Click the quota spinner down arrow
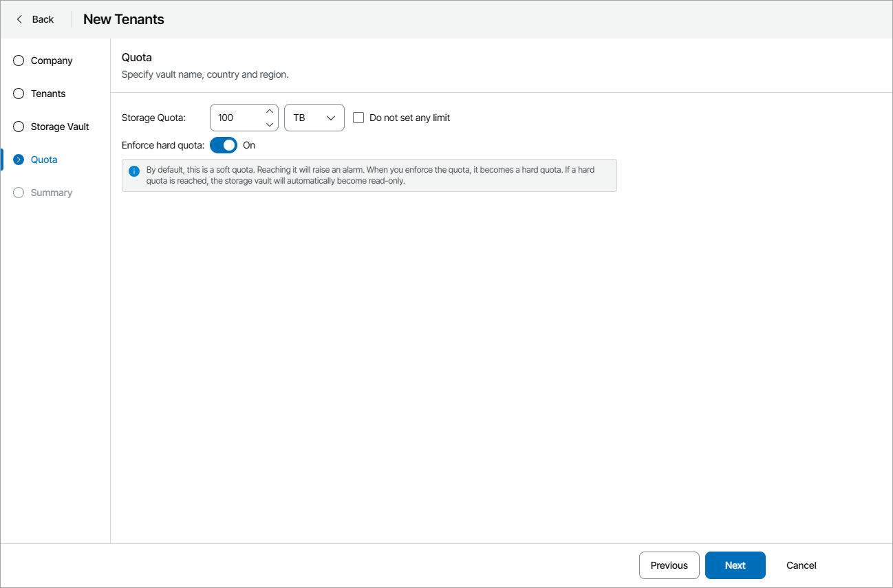Viewport: 893px width, 588px height. tap(269, 124)
